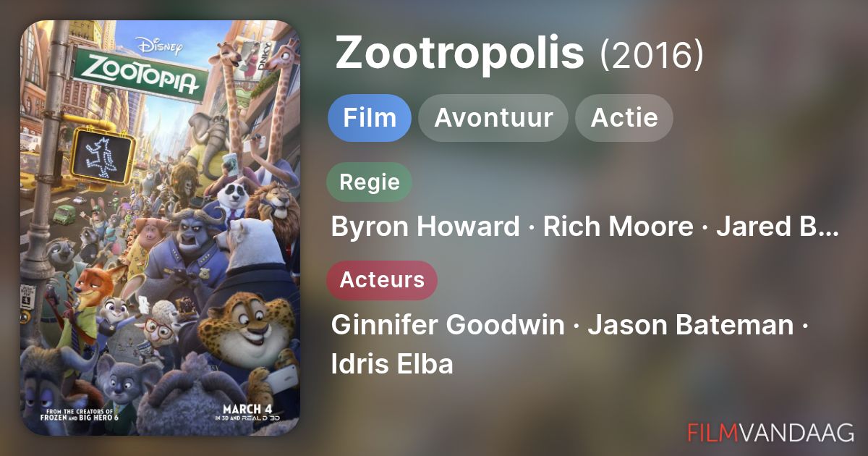This screenshot has width=868, height=456.
Task: Open actor Idris Elba's name
Action: [392, 364]
